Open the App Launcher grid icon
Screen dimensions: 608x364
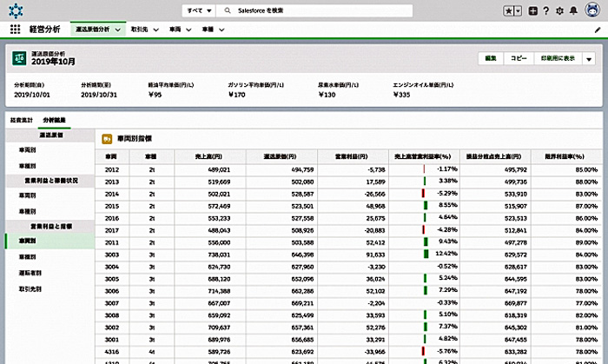point(15,30)
